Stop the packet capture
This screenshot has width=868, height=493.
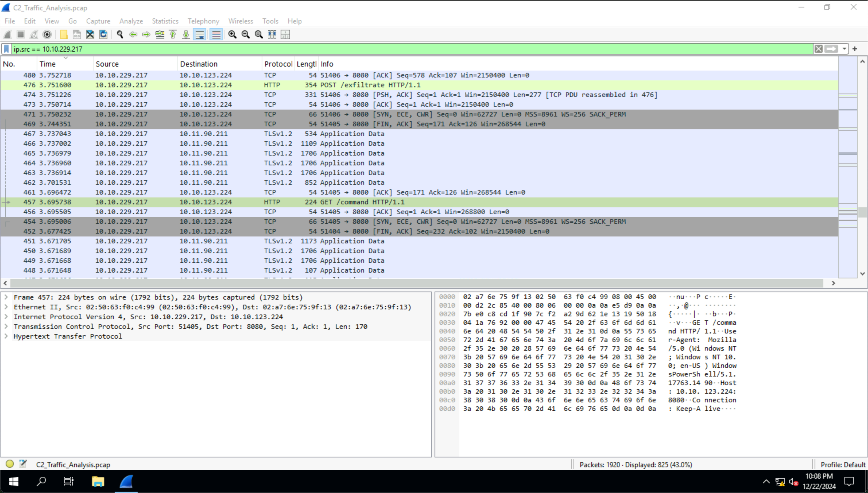[x=20, y=34]
